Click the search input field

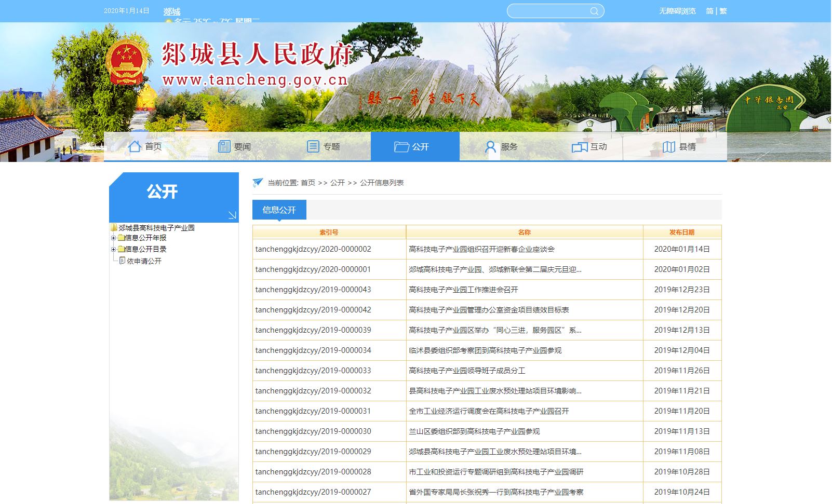(548, 11)
